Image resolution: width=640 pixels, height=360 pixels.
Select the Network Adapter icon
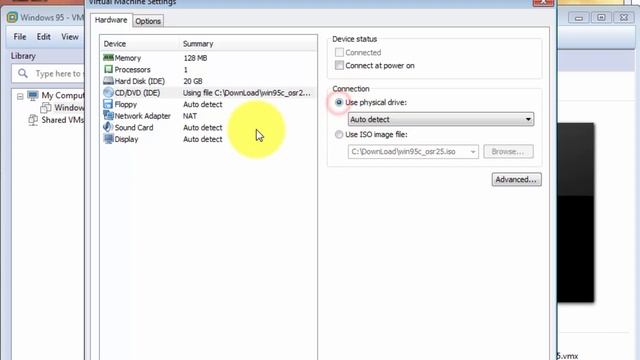point(108,116)
